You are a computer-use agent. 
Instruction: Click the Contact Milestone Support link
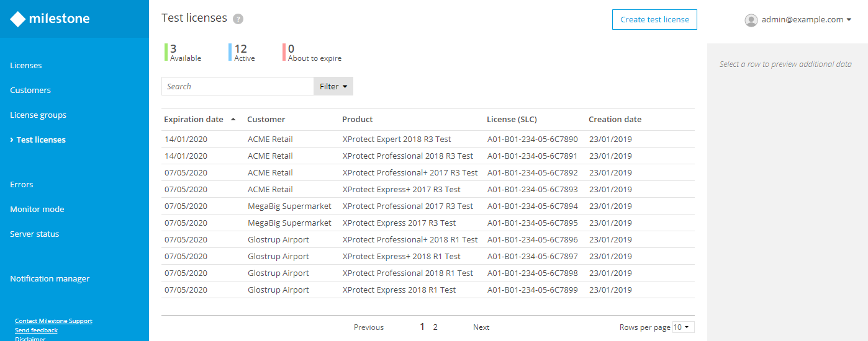[53, 321]
